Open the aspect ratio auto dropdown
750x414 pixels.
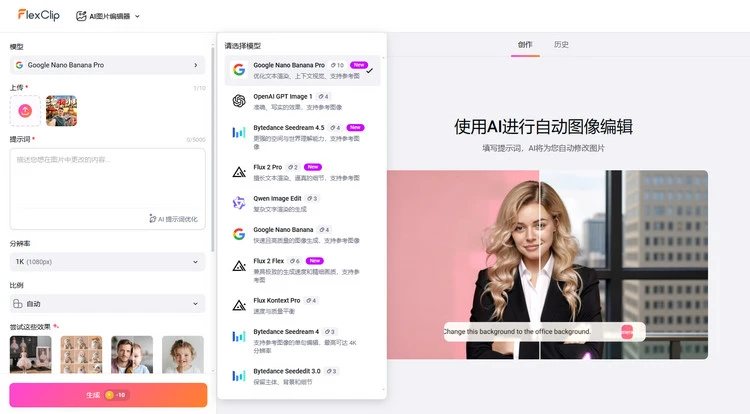tap(107, 304)
